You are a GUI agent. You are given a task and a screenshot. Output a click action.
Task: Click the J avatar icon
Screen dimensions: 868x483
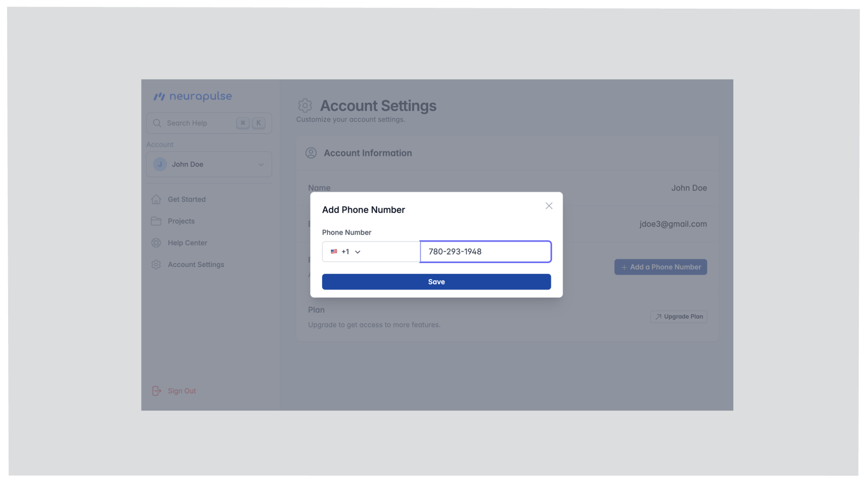point(160,165)
